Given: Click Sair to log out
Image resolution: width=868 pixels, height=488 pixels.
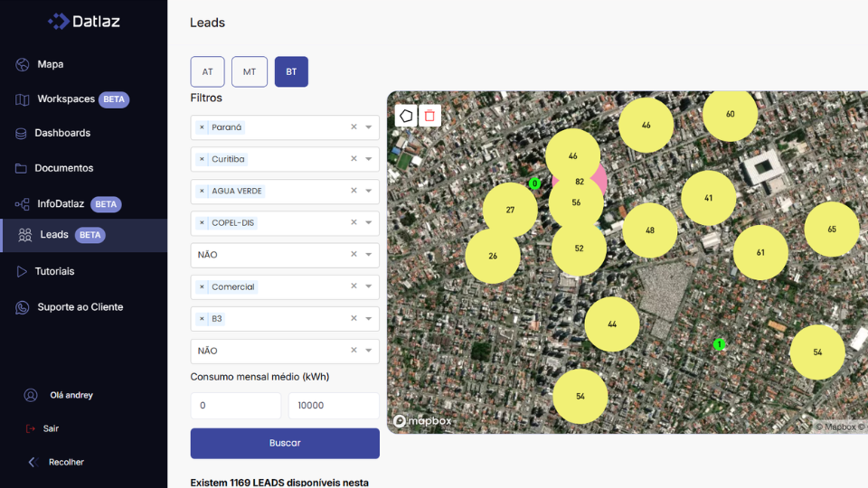Looking at the screenshot, I should click(x=51, y=428).
